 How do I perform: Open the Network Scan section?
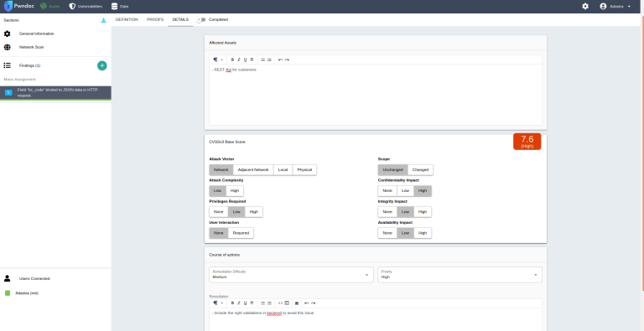55,47
